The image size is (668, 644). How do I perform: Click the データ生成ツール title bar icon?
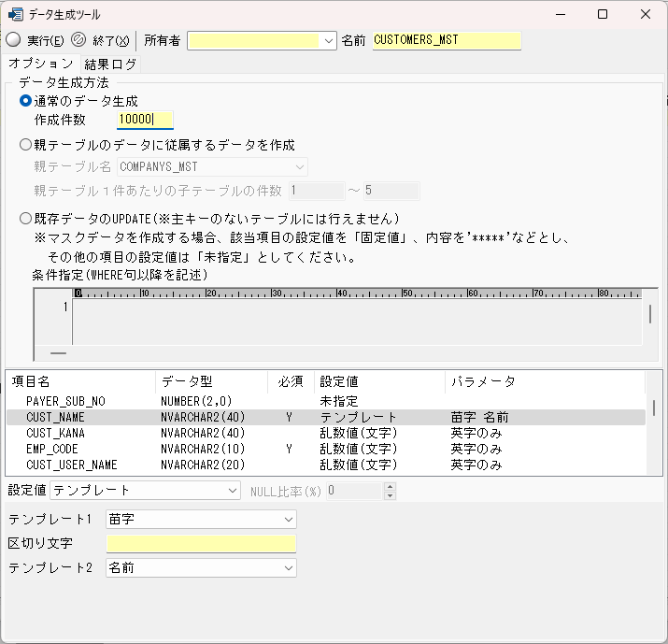[x=15, y=15]
